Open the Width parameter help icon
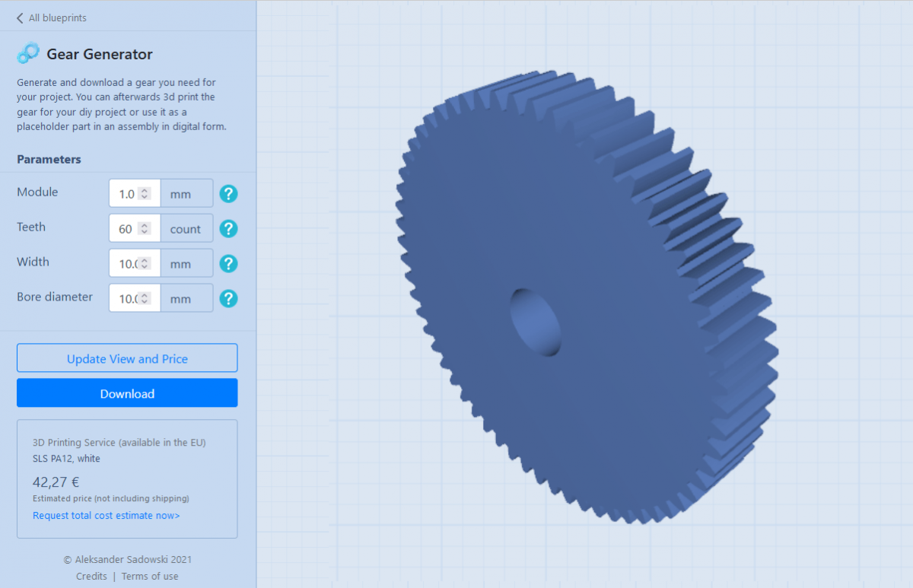 pos(228,263)
